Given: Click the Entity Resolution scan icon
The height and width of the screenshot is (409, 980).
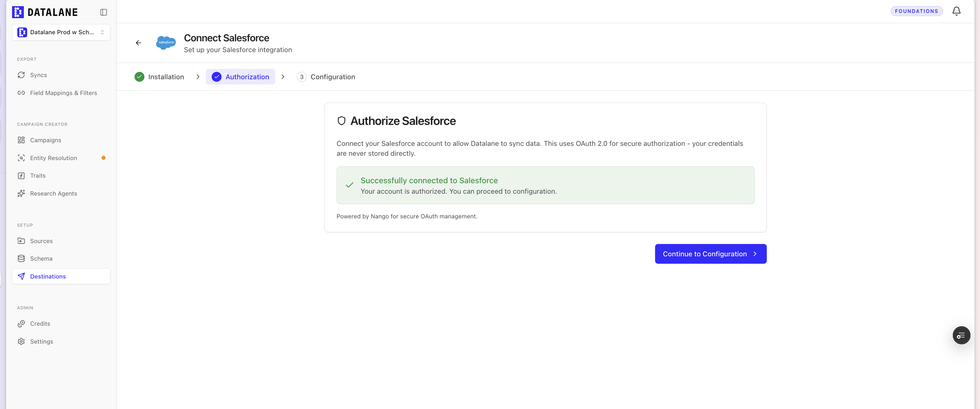Looking at the screenshot, I should pos(21,158).
